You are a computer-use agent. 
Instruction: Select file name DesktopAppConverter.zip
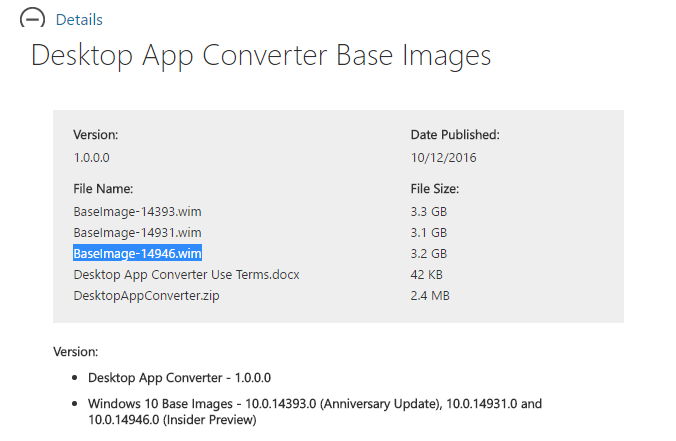point(147,296)
